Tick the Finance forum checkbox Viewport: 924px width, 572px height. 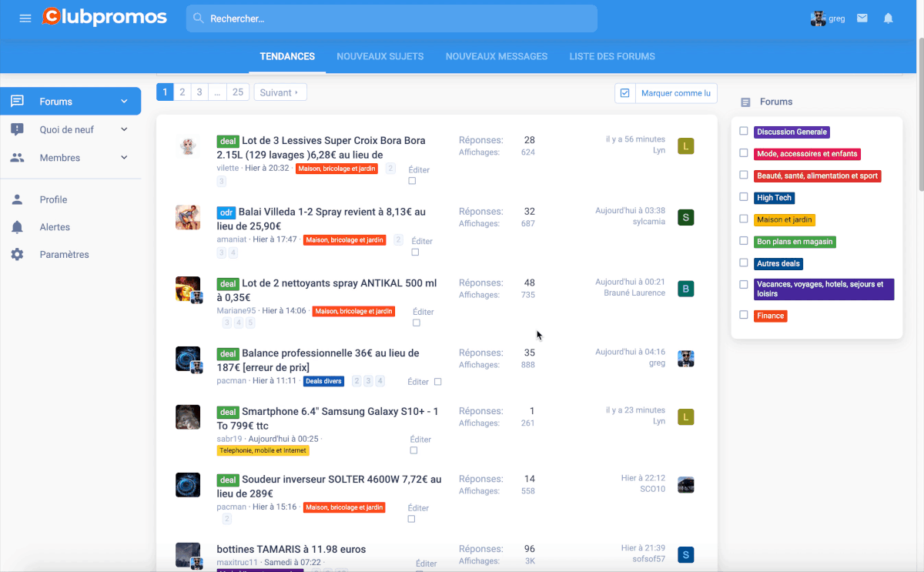coord(744,315)
